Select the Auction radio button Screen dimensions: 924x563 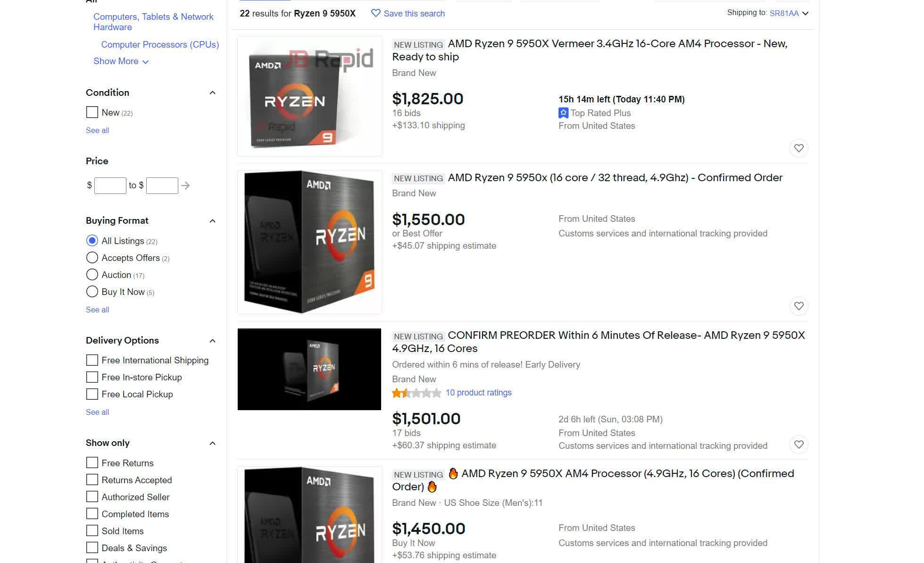click(x=92, y=275)
